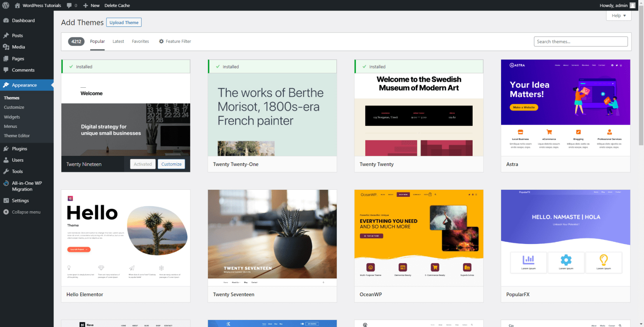
Task: Open the admin user avatar icon
Action: pyautogui.click(x=633, y=5)
